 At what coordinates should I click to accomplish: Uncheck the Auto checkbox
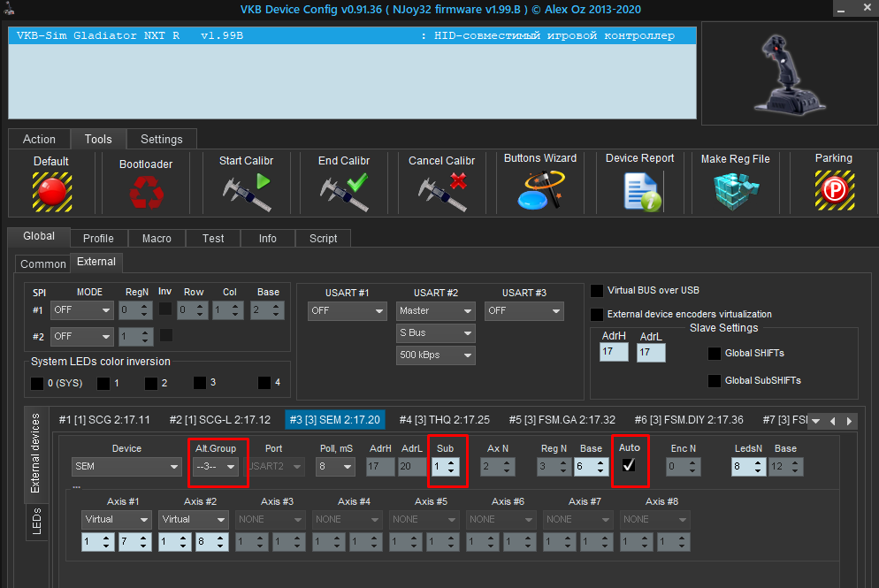tap(629, 466)
